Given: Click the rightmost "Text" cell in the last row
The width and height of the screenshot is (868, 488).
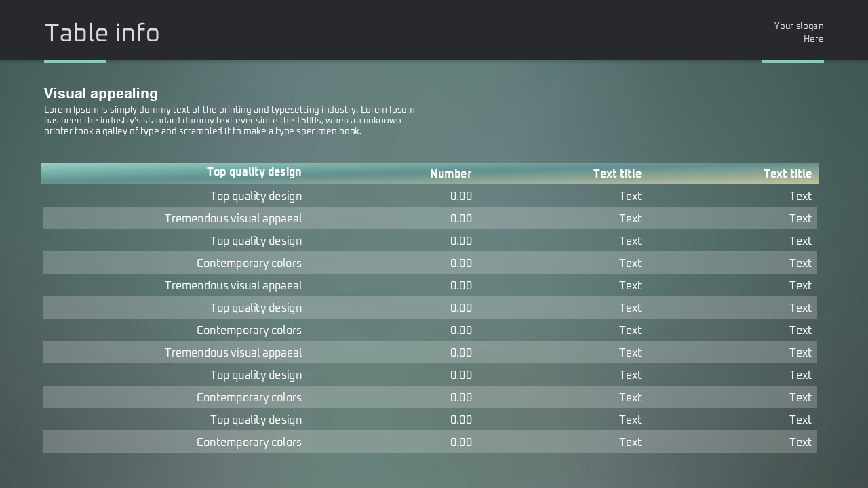Looking at the screenshot, I should pos(800,442).
